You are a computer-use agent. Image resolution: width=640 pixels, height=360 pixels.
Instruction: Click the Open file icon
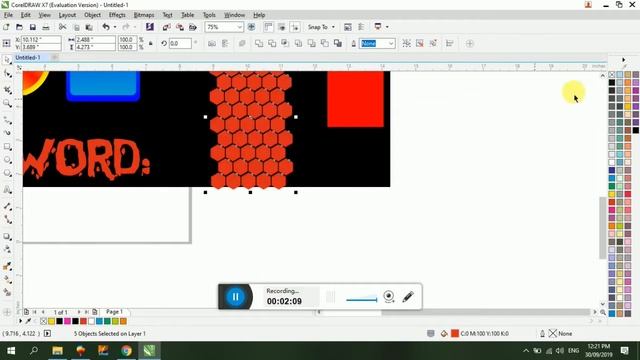pyautogui.click(x=19, y=27)
